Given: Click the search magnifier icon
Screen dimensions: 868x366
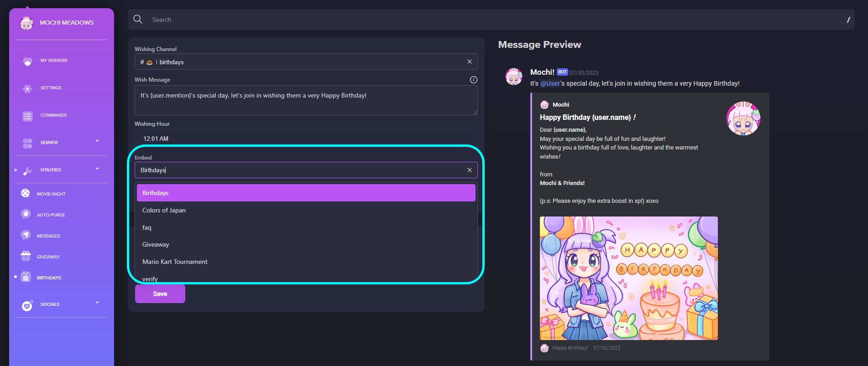Looking at the screenshot, I should [x=138, y=19].
